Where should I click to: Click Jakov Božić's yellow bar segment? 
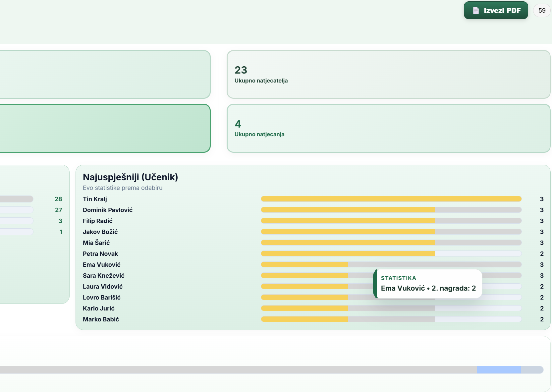(x=347, y=232)
